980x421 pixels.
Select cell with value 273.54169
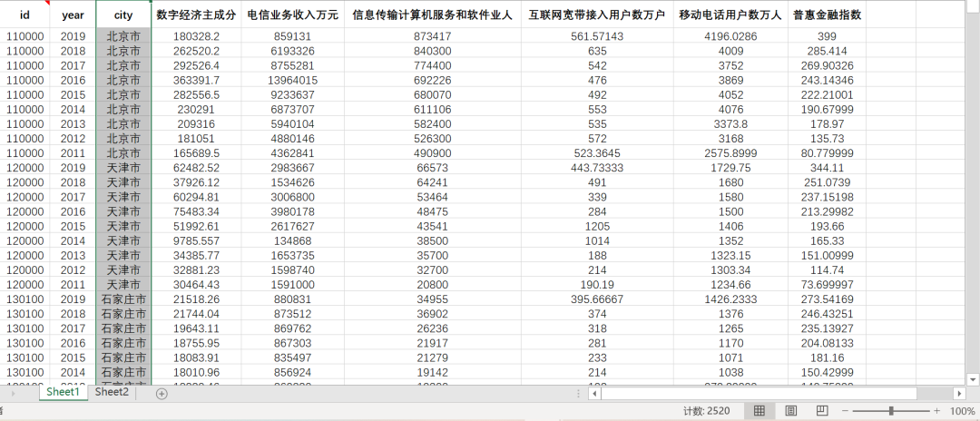(x=827, y=299)
